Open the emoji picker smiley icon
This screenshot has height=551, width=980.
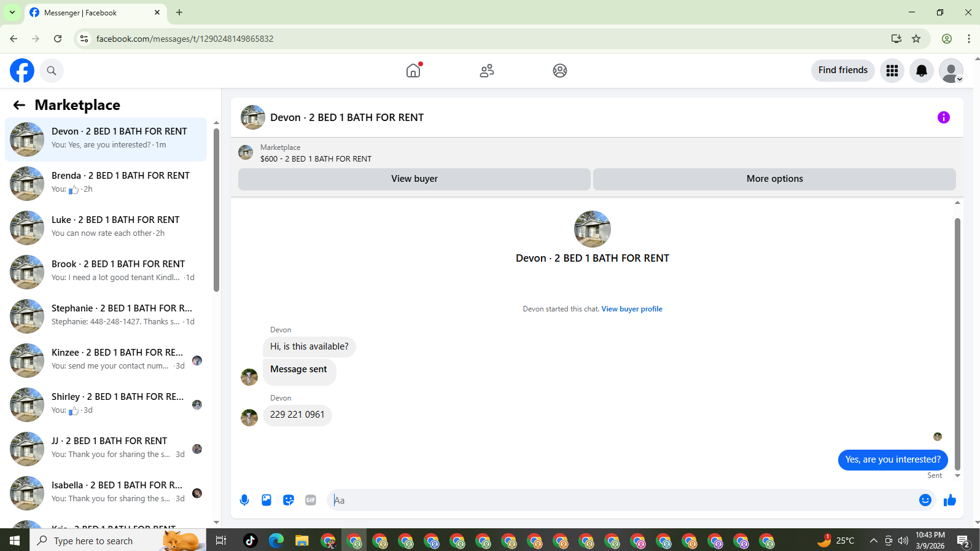click(x=925, y=500)
